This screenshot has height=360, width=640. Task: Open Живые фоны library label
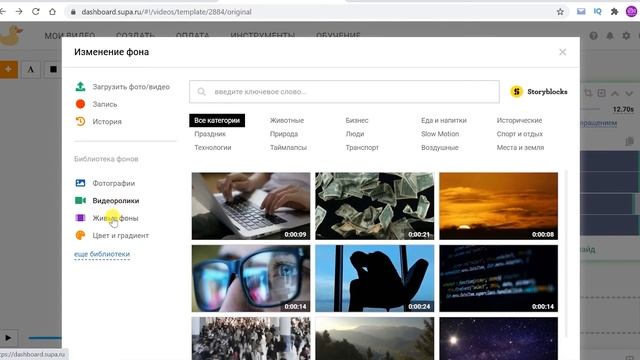click(x=115, y=218)
